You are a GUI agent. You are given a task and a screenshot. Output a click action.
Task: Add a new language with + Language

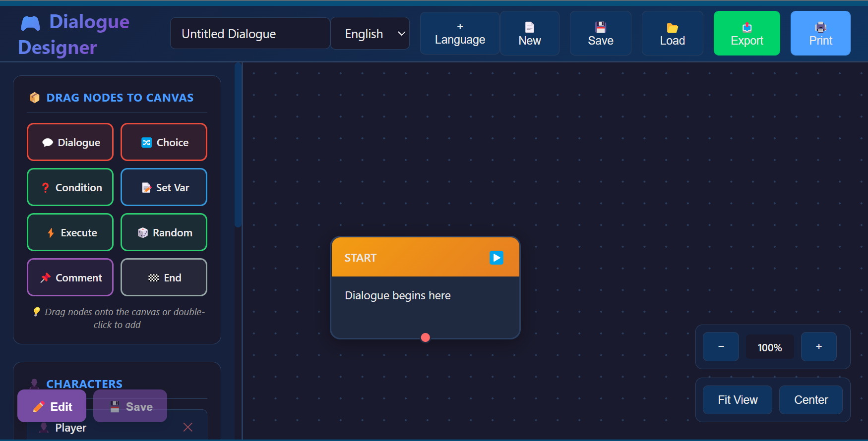click(460, 33)
